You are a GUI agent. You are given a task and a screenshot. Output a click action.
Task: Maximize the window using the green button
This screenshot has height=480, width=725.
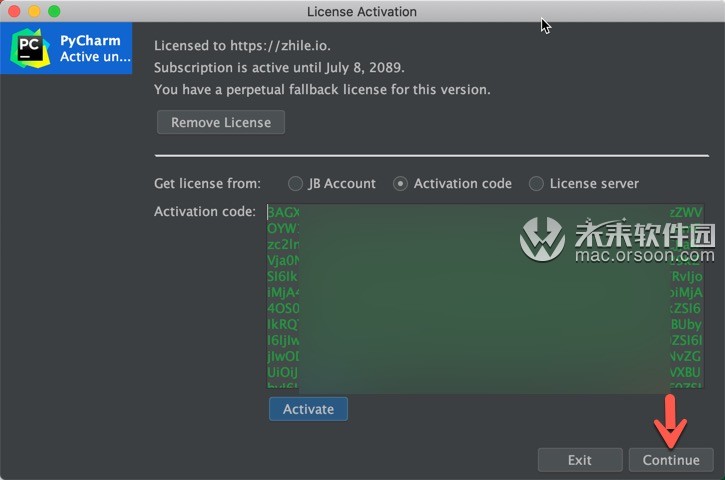54,11
